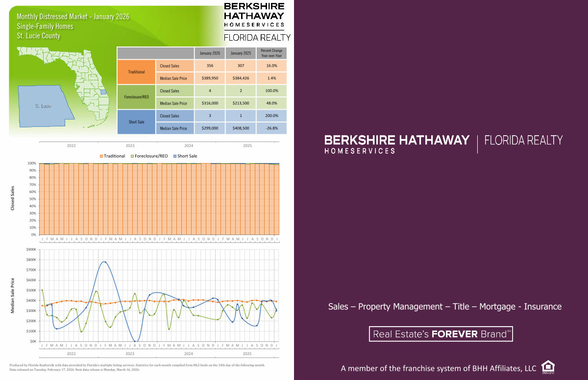Click the FLORIDA REALTY text on purple panel

pyautogui.click(x=523, y=141)
